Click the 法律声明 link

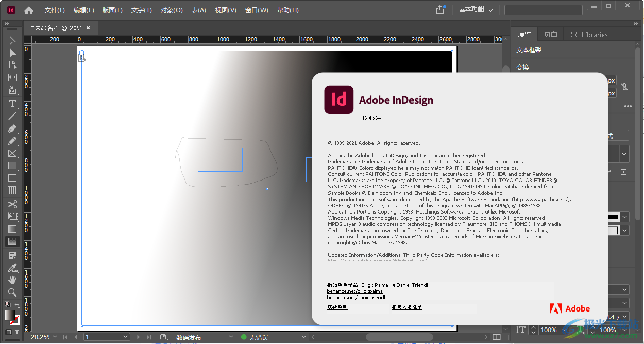click(x=337, y=307)
